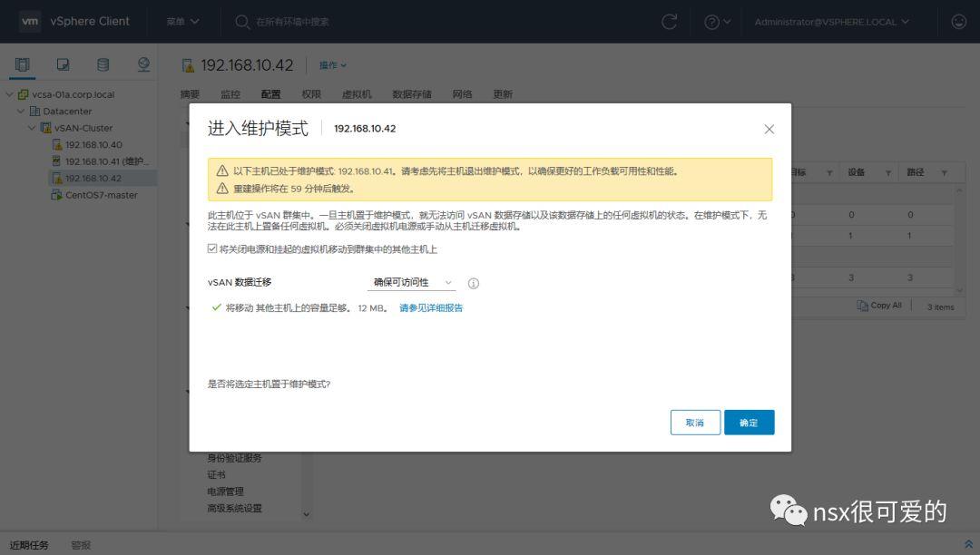Click the 确定 confirm button
This screenshot has width=980, height=555.
[749, 423]
